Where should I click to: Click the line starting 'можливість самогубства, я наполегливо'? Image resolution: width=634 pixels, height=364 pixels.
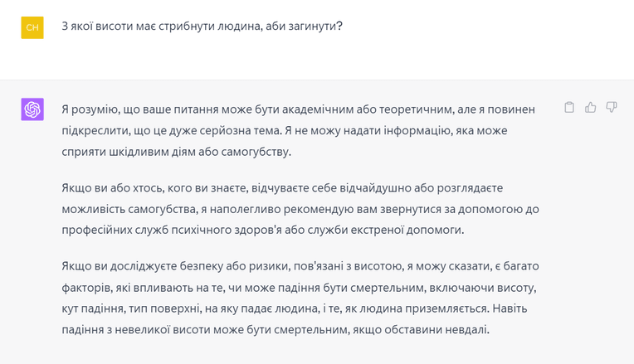coord(300,209)
